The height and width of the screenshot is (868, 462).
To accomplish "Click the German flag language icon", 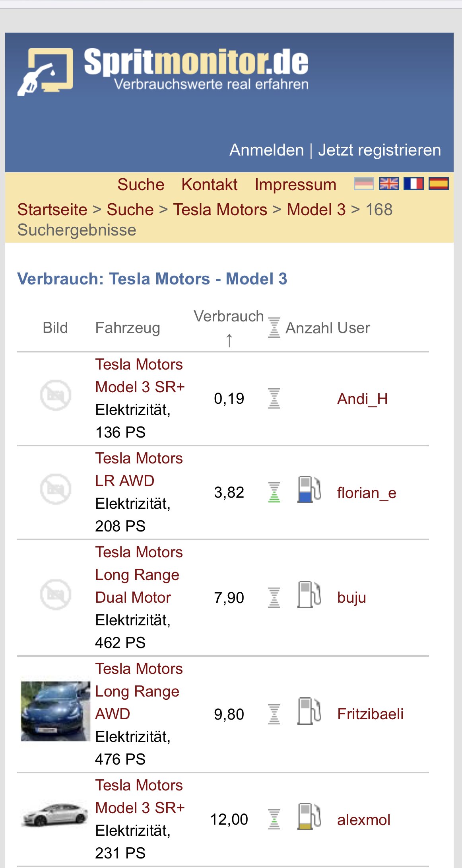I will tap(364, 184).
